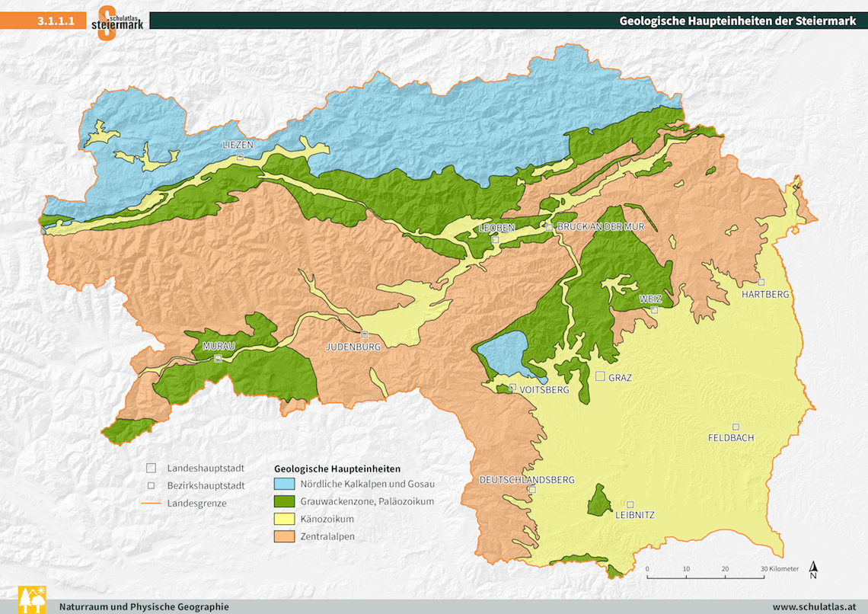The height and width of the screenshot is (614, 868).
Task: Click the Geologische Haupteinheiten legend heading
Action: tap(337, 469)
